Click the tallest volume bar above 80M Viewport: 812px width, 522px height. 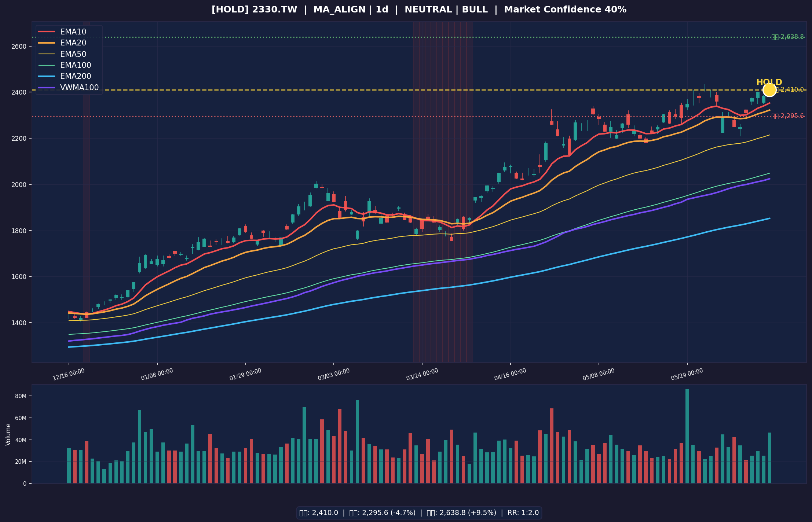tap(687, 436)
